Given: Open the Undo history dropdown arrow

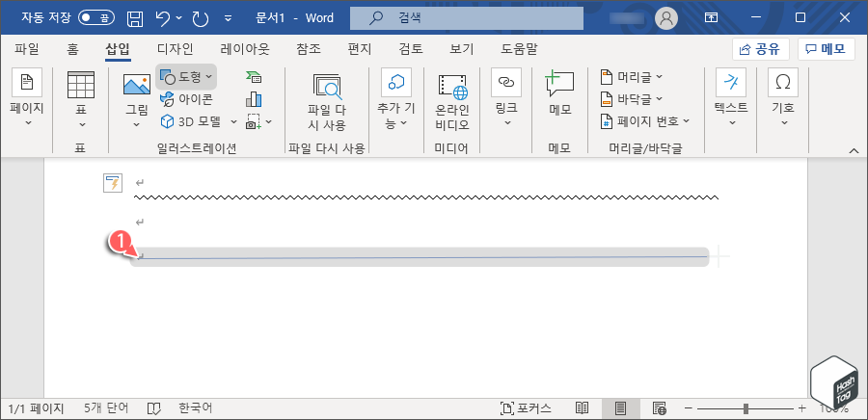Looking at the screenshot, I should click(x=178, y=18).
